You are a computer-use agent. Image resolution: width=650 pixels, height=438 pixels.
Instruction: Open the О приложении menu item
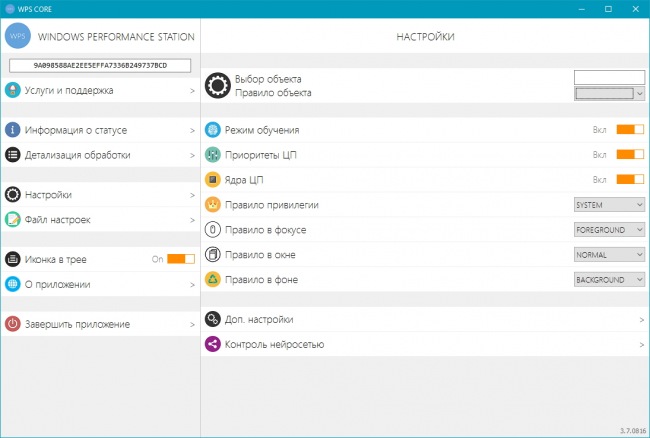(100, 284)
